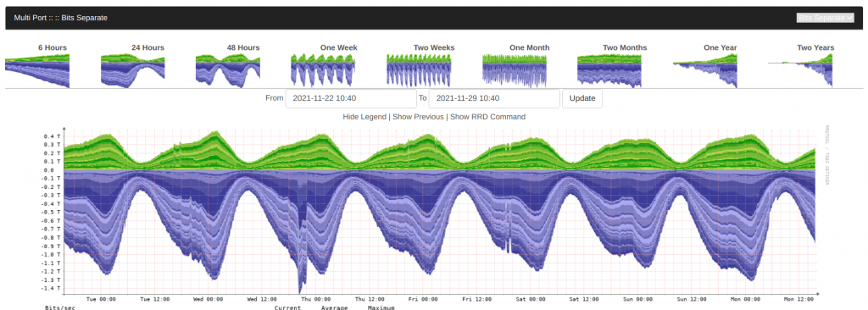Viewport: 868px width, 310px height.
Task: Click the Show Previous link
Action: (418, 117)
